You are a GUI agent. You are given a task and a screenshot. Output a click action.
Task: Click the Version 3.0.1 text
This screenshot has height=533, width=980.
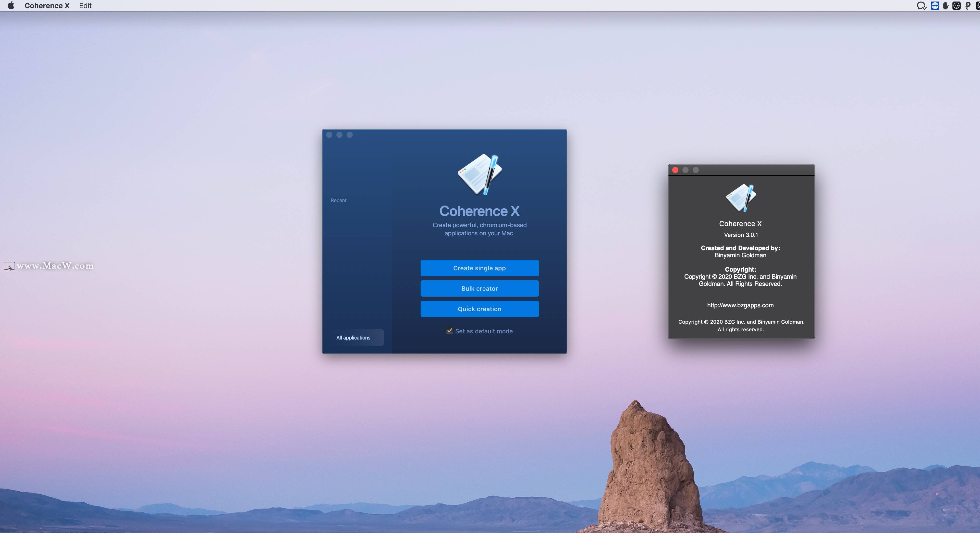pyautogui.click(x=741, y=235)
